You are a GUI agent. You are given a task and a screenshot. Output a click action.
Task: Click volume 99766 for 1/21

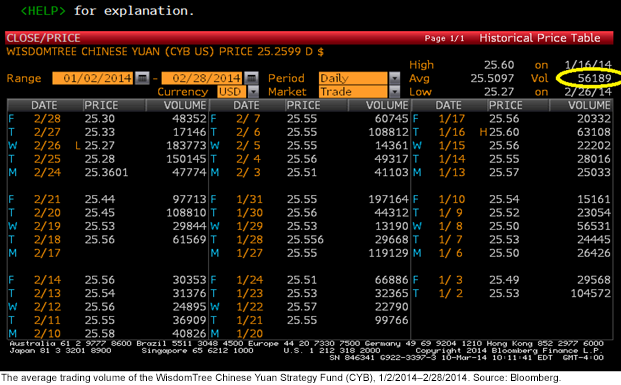tap(391, 320)
